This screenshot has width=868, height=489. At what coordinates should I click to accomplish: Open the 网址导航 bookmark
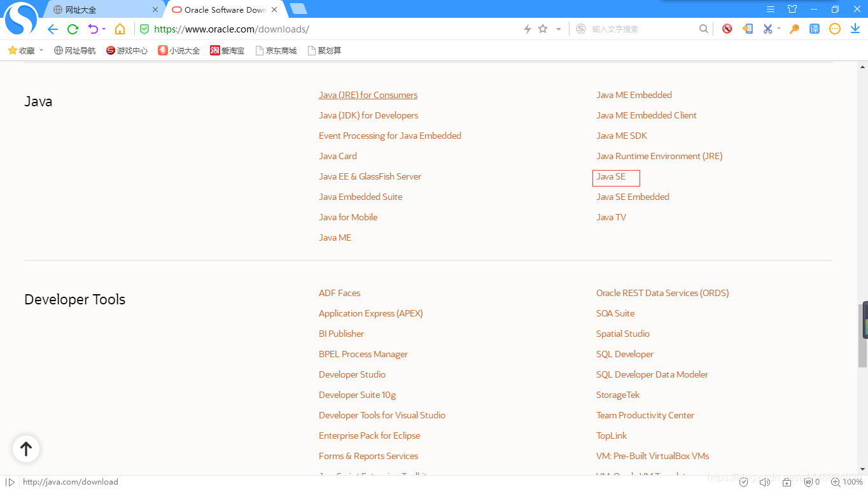pyautogui.click(x=74, y=50)
